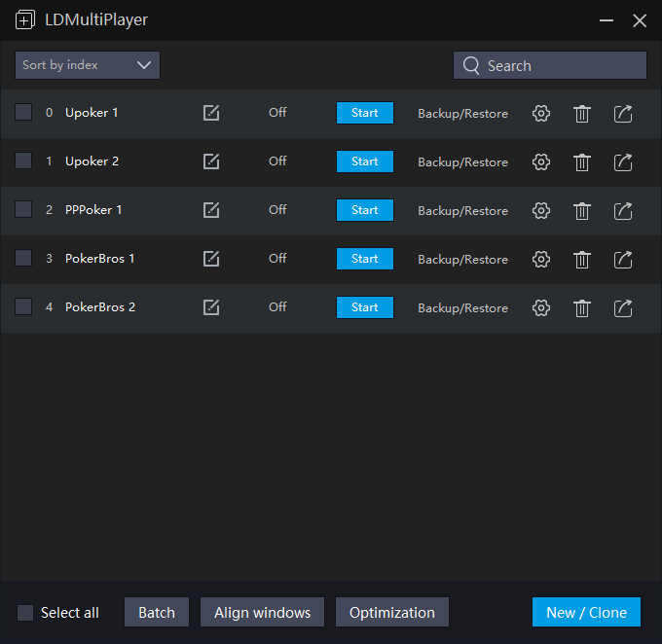The image size is (662, 644).
Task: Rename the Upoker 1 instance via edit icon
Action: coord(211,113)
